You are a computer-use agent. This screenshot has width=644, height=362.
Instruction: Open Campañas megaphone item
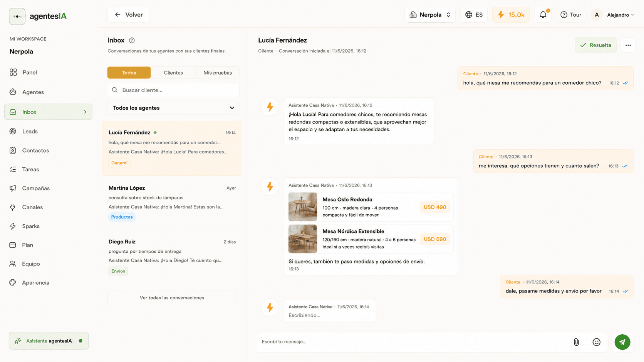click(48, 188)
